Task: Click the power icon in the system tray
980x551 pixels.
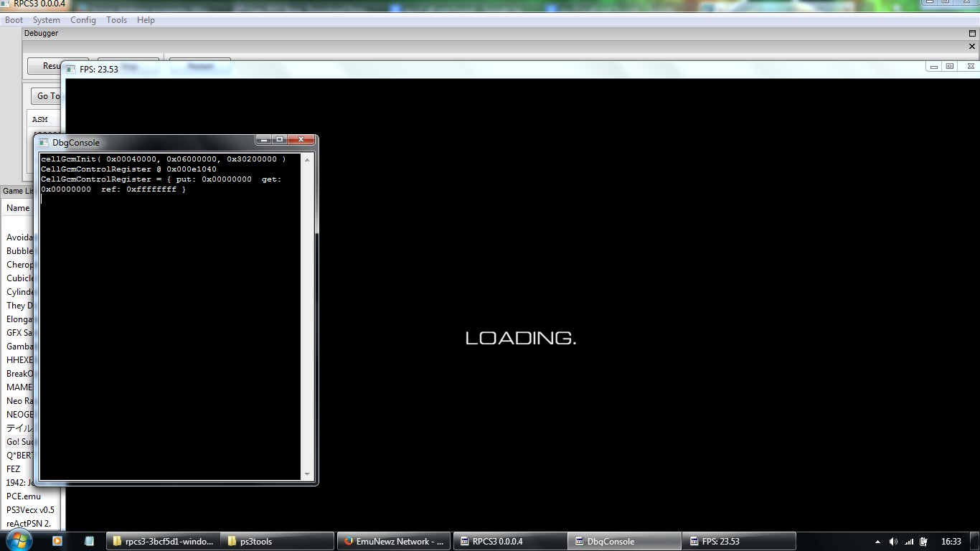Action: click(x=925, y=542)
